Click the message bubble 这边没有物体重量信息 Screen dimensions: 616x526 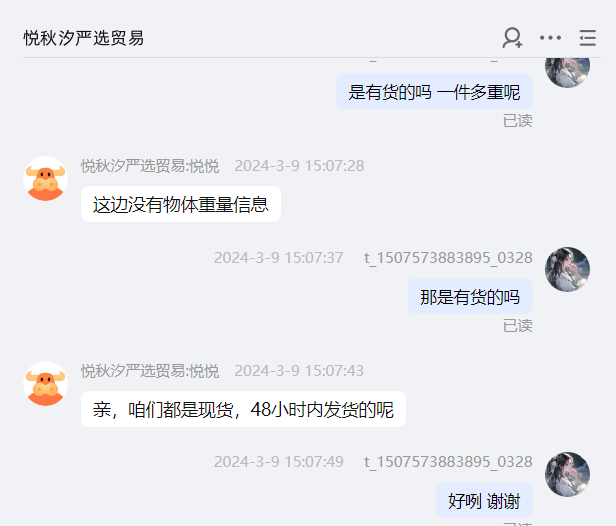coord(181,204)
